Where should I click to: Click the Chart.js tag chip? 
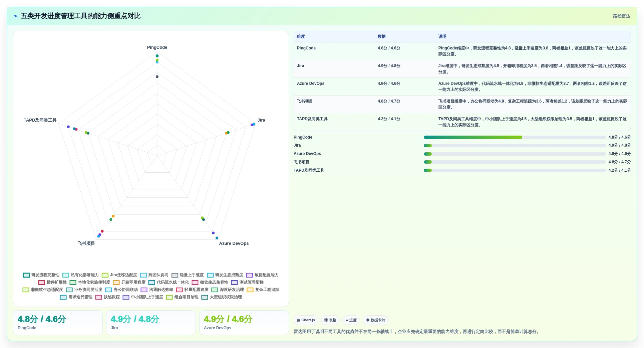tap(306, 320)
